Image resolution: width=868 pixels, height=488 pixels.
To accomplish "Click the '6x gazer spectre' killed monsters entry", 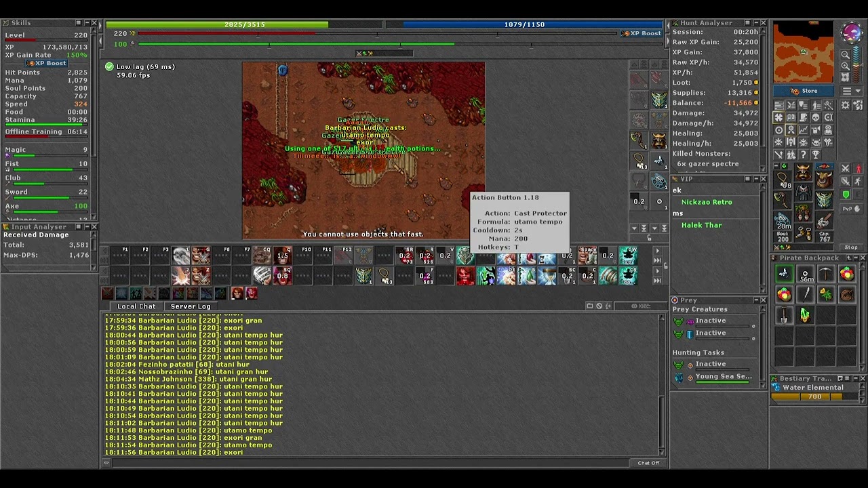I will [707, 164].
